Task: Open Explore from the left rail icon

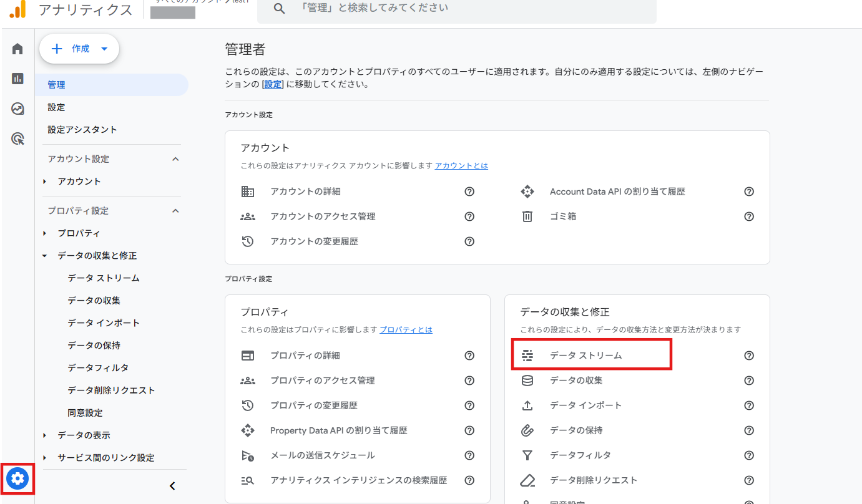Action: (x=17, y=109)
